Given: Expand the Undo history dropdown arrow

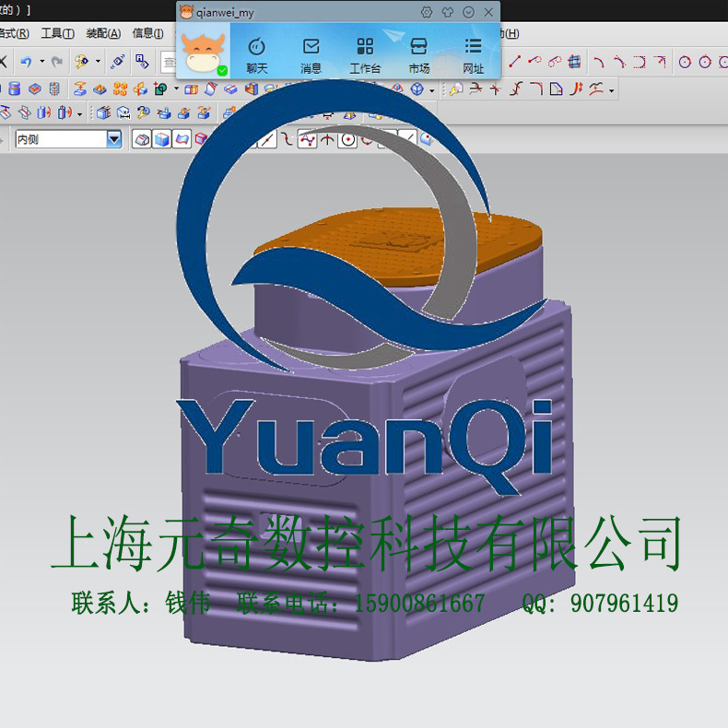Looking at the screenshot, I should point(41,62).
